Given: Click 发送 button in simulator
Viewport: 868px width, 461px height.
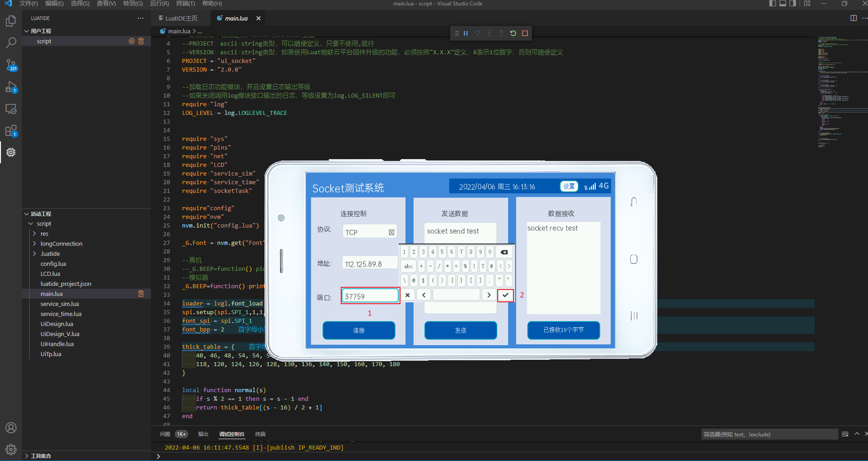Looking at the screenshot, I should [x=461, y=330].
